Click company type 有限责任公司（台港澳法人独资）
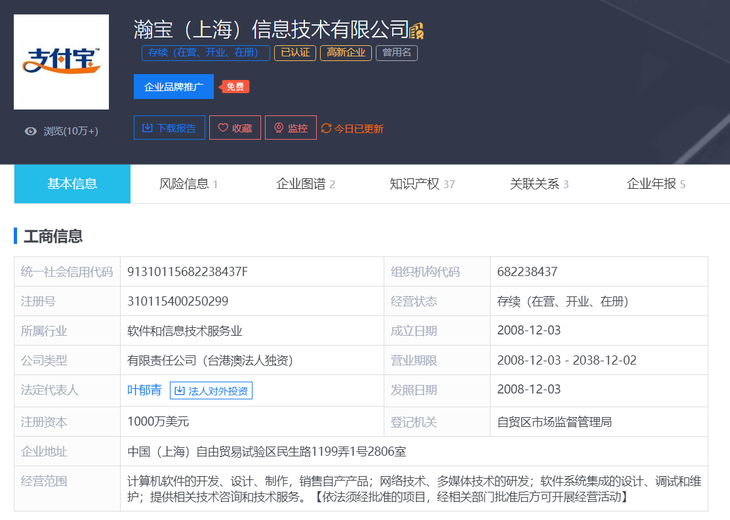The height and width of the screenshot is (520, 730). click(210, 360)
